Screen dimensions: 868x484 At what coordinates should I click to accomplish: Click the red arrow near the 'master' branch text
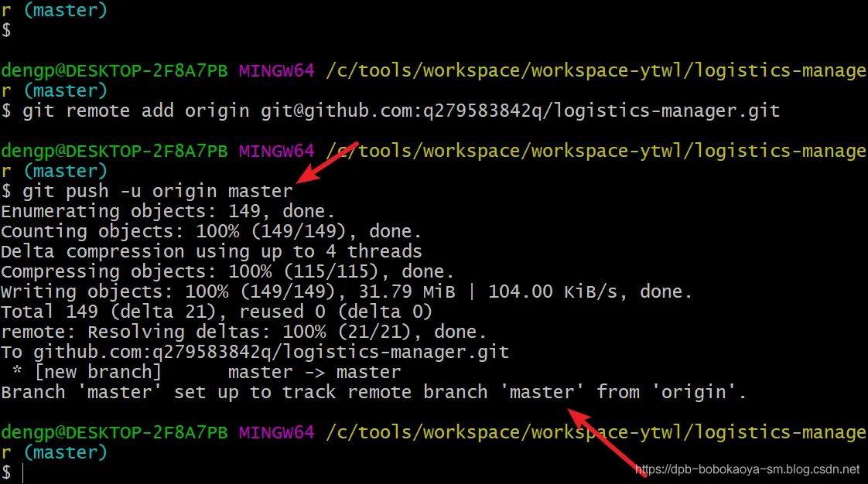607,442
